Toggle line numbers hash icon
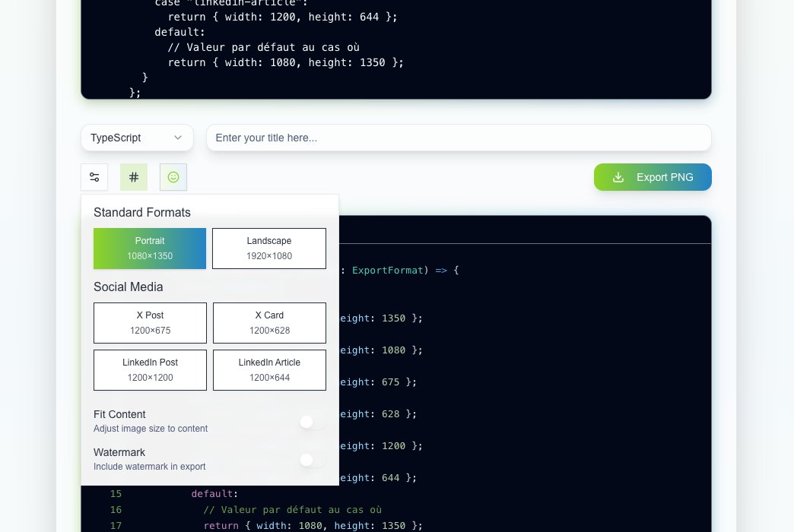The image size is (794, 532). [x=134, y=177]
